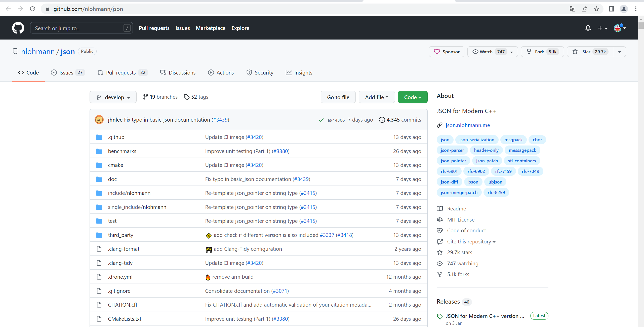The height and width of the screenshot is (327, 644).
Task: Open the Insights tab
Action: [x=299, y=73]
